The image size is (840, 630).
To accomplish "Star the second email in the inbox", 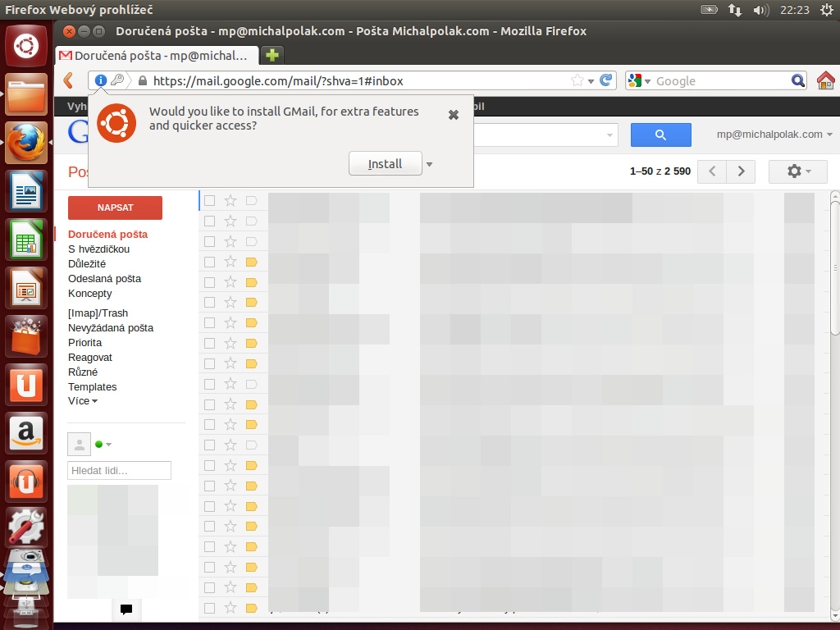I will point(231,221).
